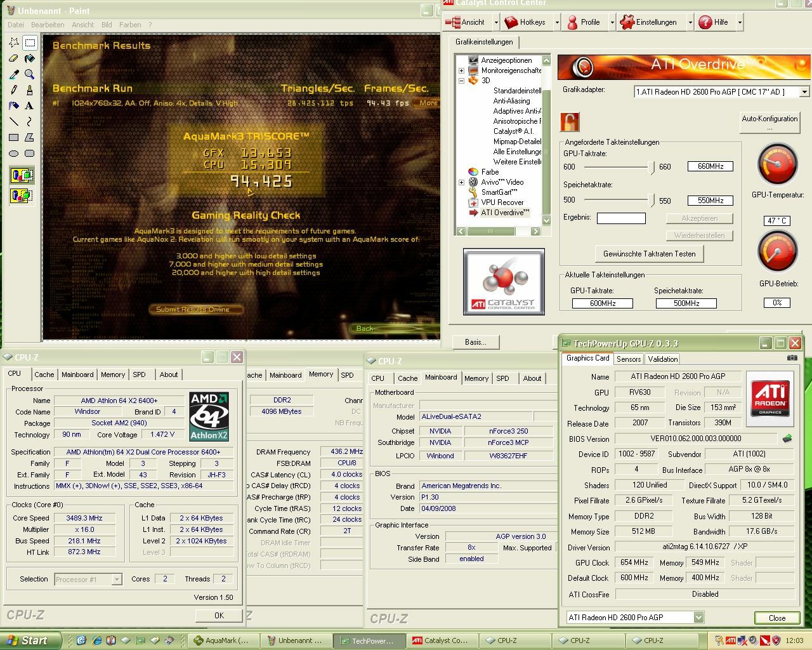Choose the Pencil tool in Paint
The image size is (812, 650).
(14, 90)
